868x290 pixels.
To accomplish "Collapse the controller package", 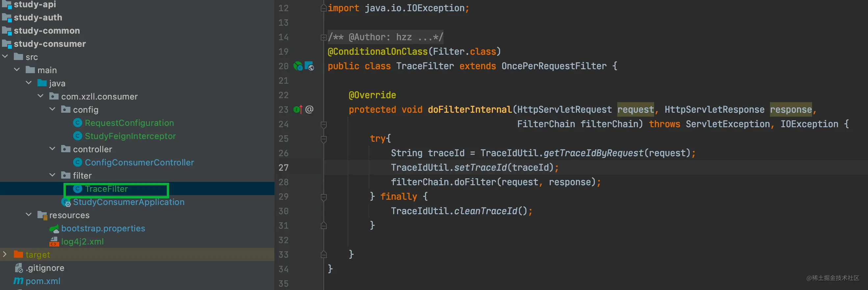I will (52, 149).
